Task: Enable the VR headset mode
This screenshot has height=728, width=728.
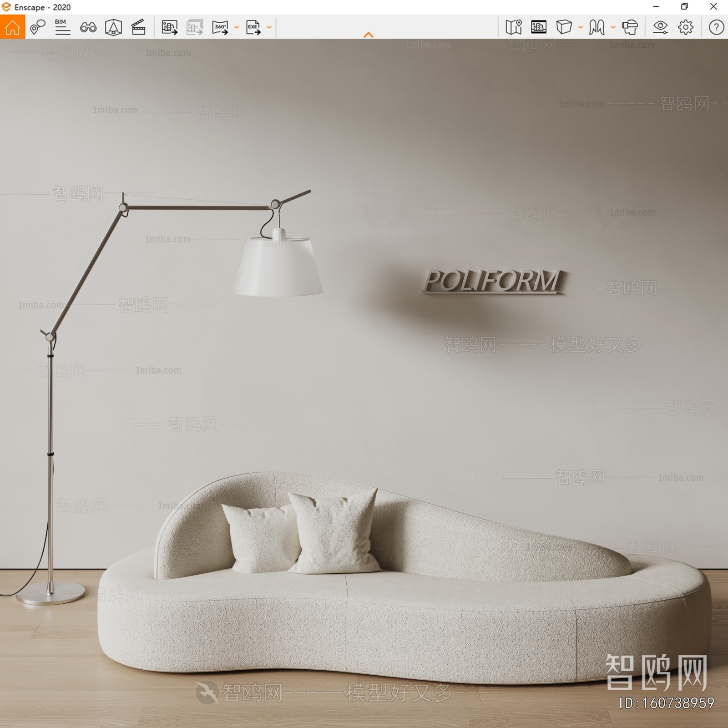Action: click(x=630, y=27)
